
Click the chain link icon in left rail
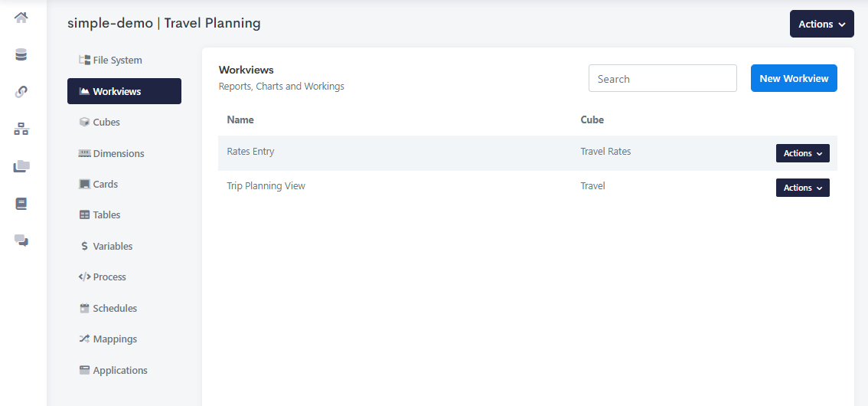[21, 92]
